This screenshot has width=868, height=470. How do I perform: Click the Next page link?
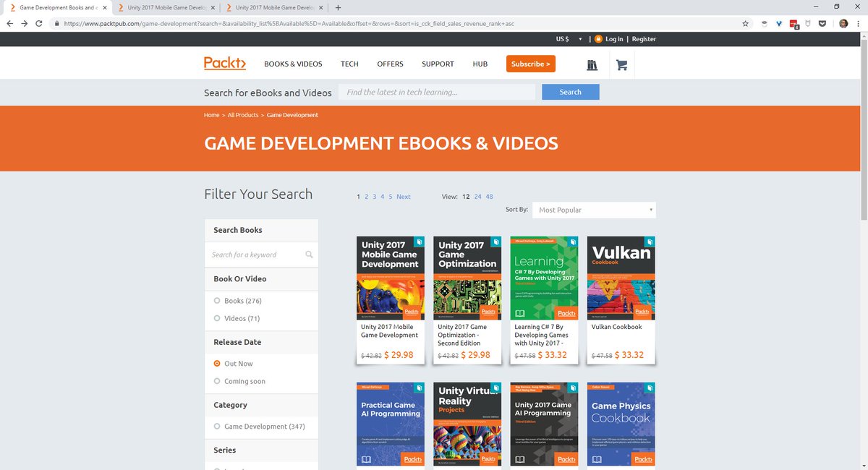point(403,197)
